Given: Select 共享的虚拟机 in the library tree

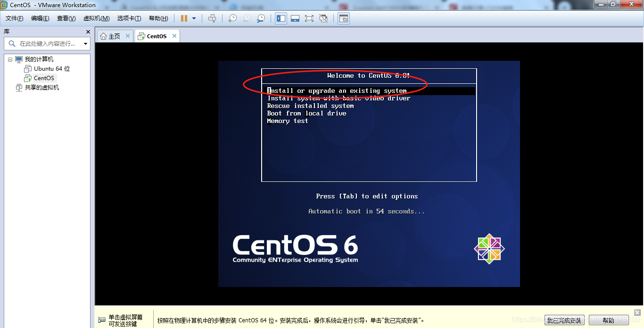Looking at the screenshot, I should pyautogui.click(x=42, y=88).
